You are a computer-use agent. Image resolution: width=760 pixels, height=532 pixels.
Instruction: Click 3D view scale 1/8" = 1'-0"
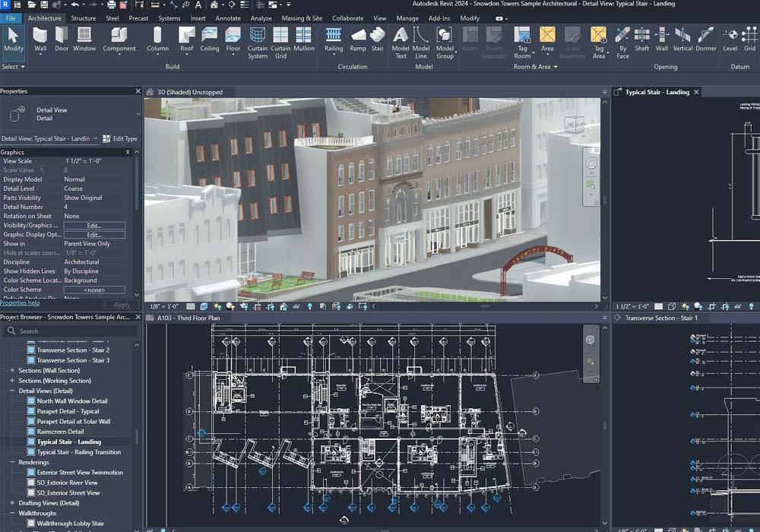pos(164,306)
